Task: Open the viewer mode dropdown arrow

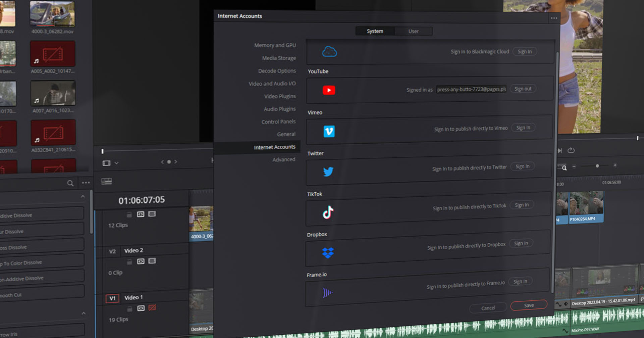Action: click(x=116, y=163)
